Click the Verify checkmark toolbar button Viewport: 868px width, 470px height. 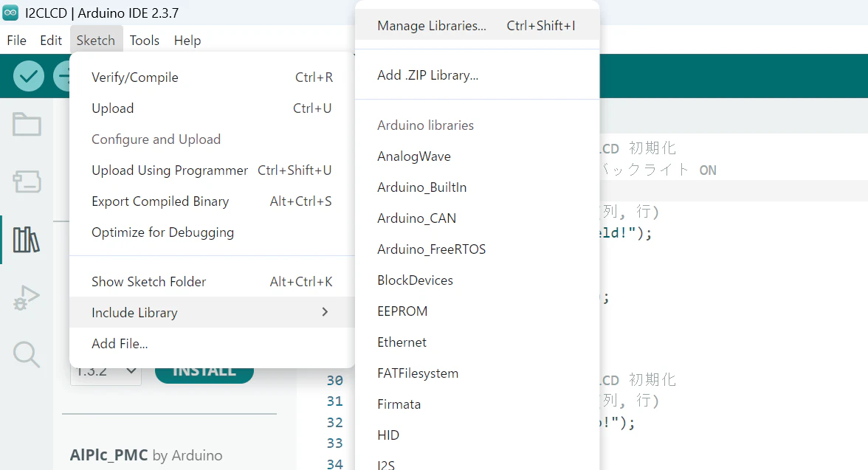pos(29,76)
